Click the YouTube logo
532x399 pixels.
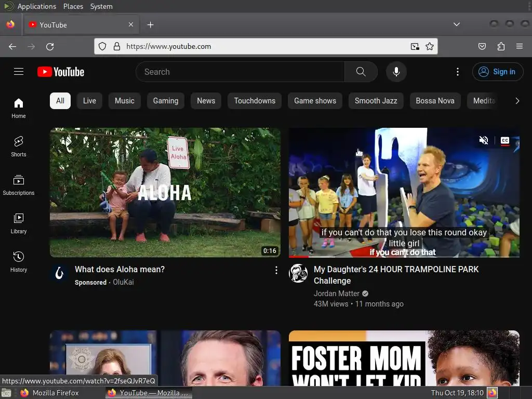click(x=61, y=72)
